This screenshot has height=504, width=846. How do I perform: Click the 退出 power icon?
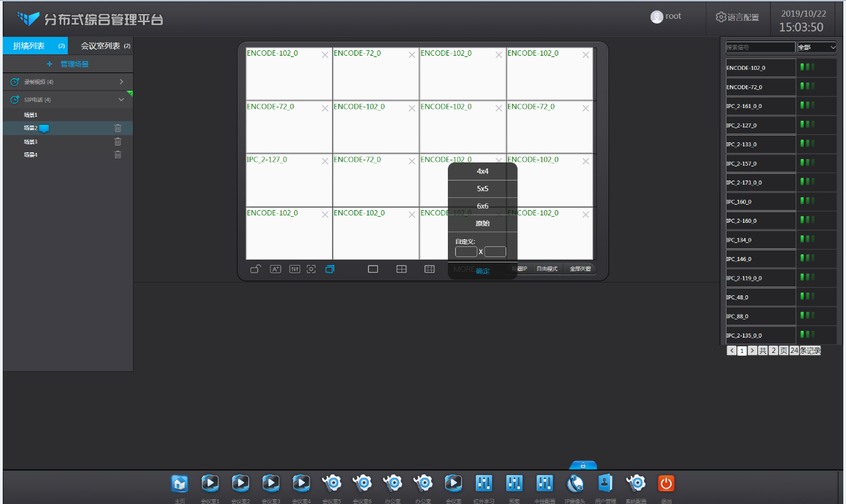pyautogui.click(x=666, y=483)
